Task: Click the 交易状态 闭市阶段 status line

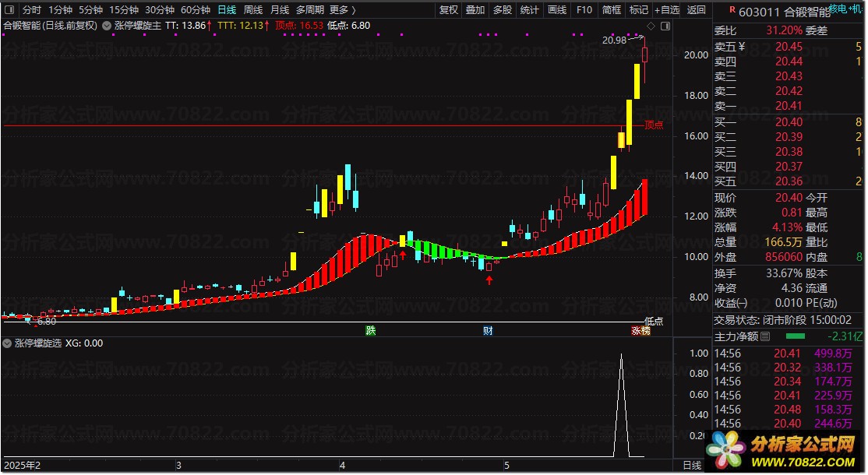Action: (x=782, y=320)
